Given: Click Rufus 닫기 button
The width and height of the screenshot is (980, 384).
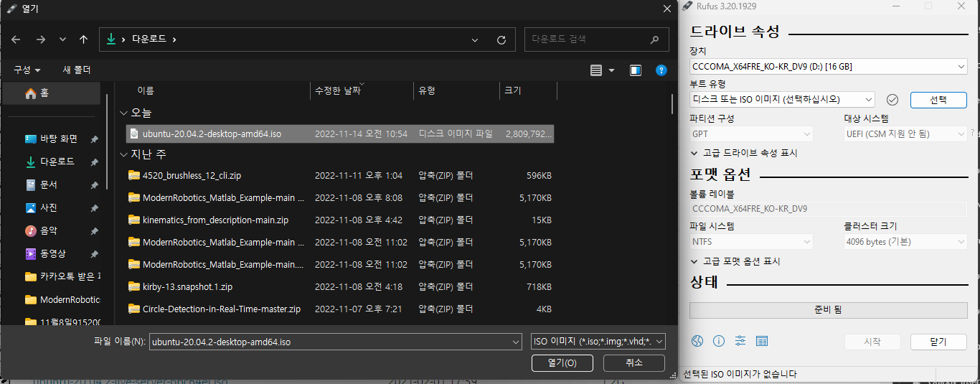Looking at the screenshot, I should point(938,342).
